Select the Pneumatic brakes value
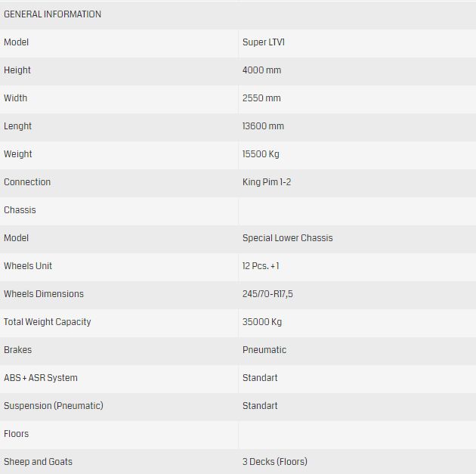The width and height of the screenshot is (476, 474). point(264,350)
